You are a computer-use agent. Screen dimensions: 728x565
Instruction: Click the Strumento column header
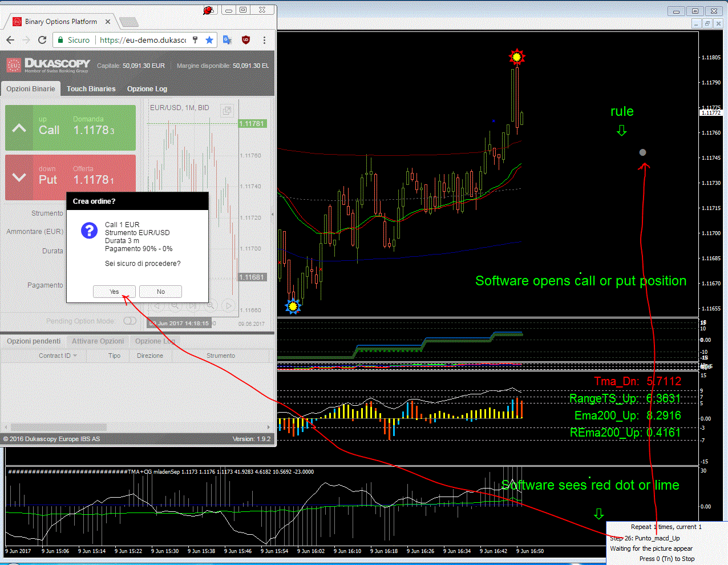[x=221, y=356]
